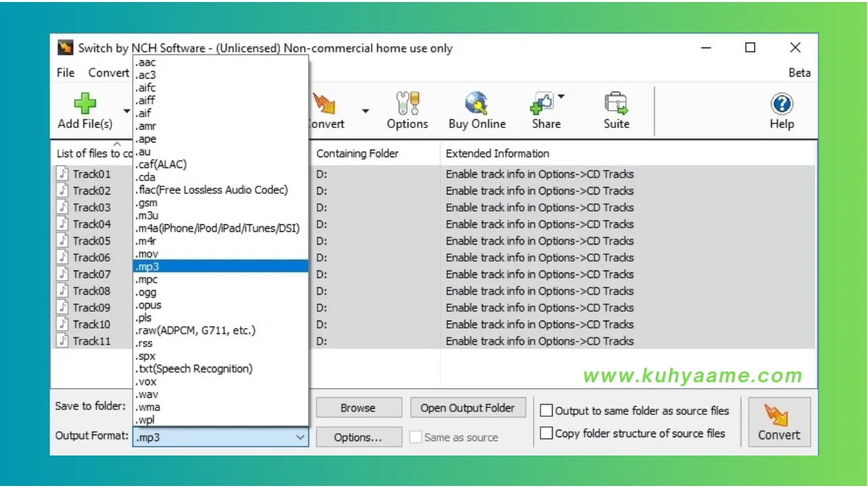
Task: Click the Share toolbar icon
Action: (x=542, y=104)
